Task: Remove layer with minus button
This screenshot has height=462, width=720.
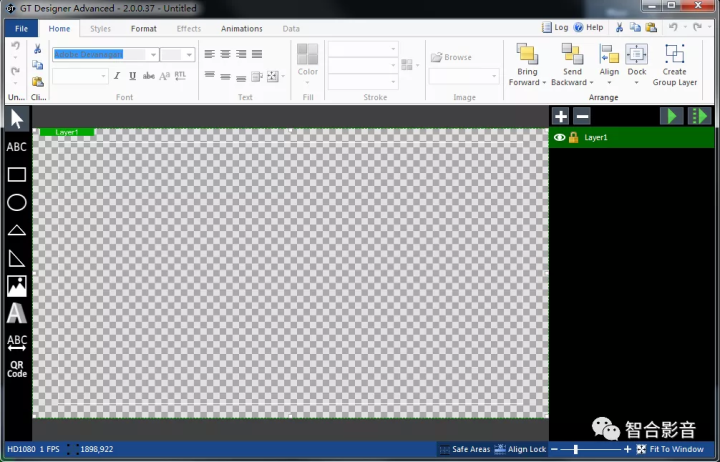Action: point(582,116)
